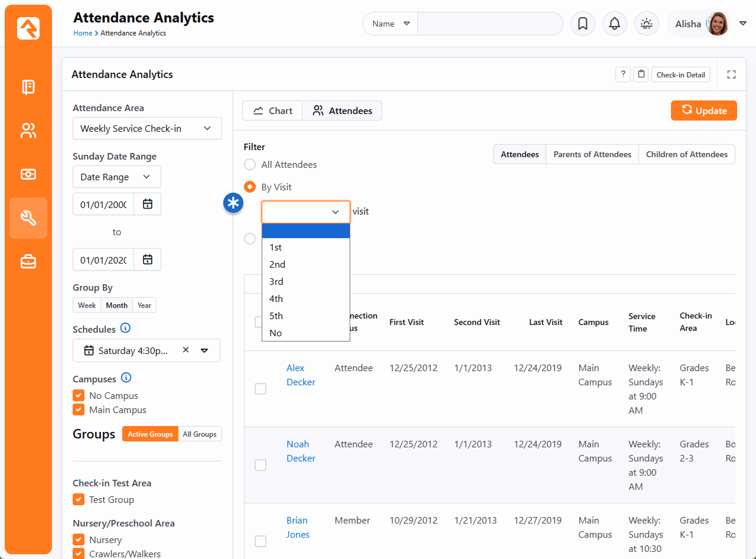This screenshot has width=756, height=559.
Task: Switch to the Chart tab
Action: (272, 110)
